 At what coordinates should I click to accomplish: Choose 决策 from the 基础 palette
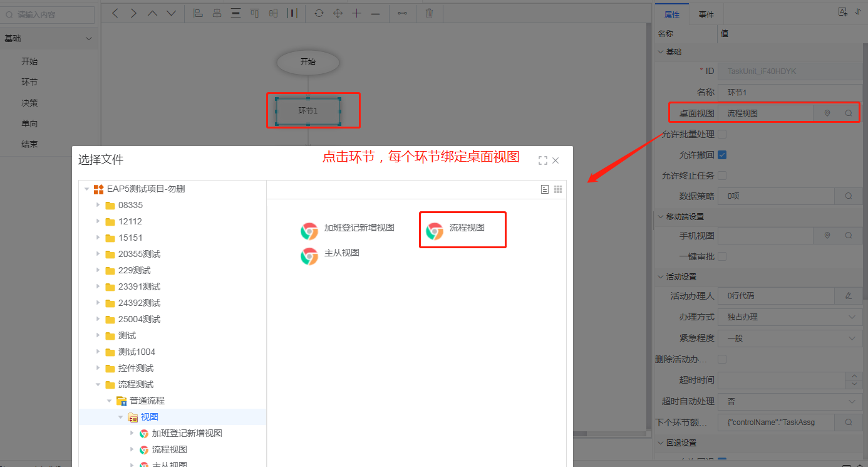[x=29, y=103]
